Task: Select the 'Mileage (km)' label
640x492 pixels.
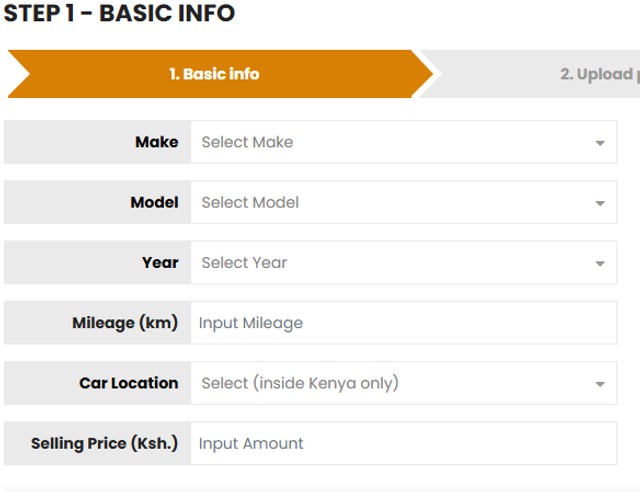Action: (125, 323)
